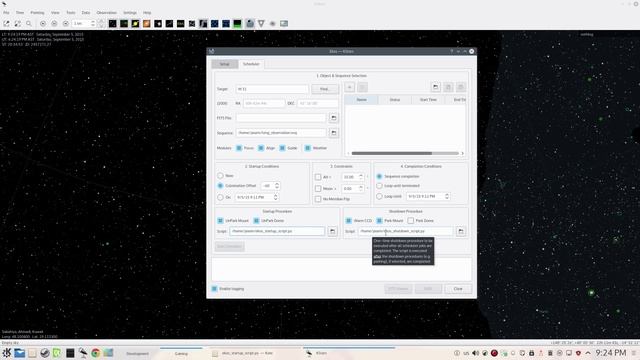The image size is (640, 360).
Task: Open file manager icon in taskbar
Action: [20, 353]
